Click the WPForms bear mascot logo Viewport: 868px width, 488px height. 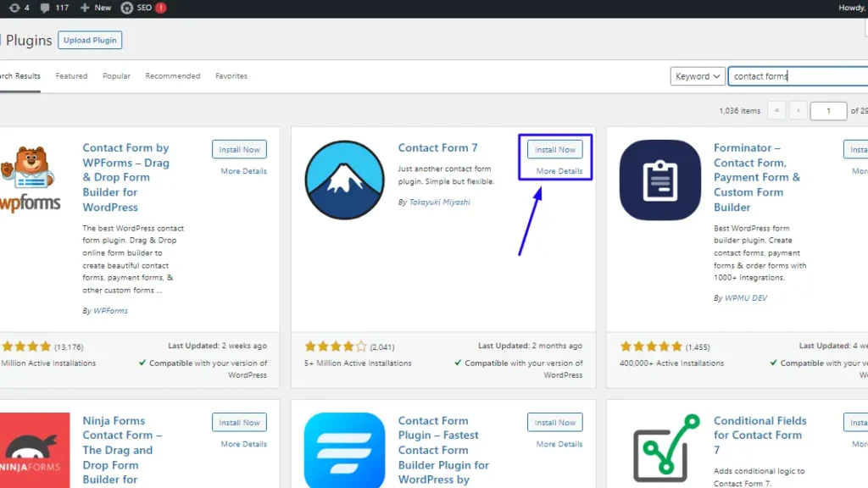click(30, 180)
